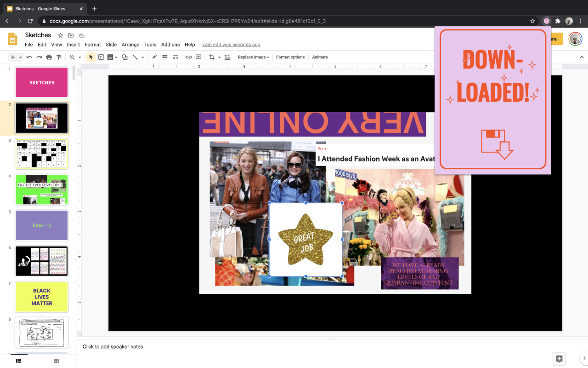Open Format options for the image
Screen dimensions: 588x368
[x=290, y=57]
